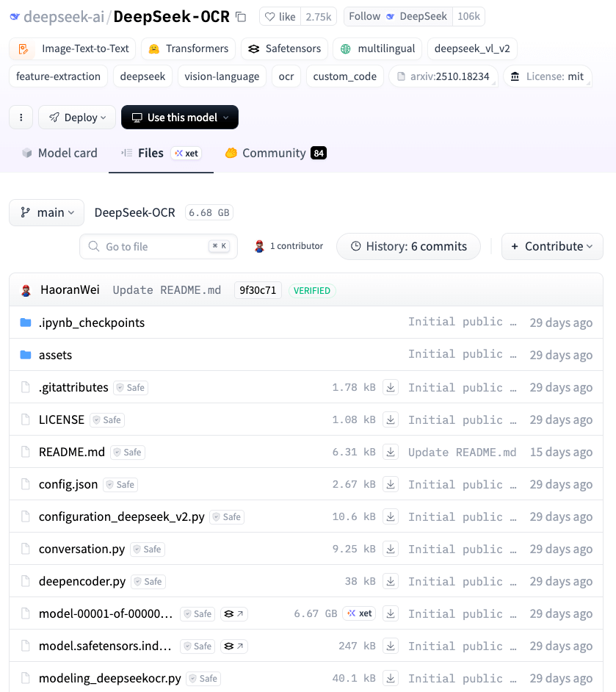The height and width of the screenshot is (692, 616).
Task: Download the config.json file
Action: coord(391,484)
